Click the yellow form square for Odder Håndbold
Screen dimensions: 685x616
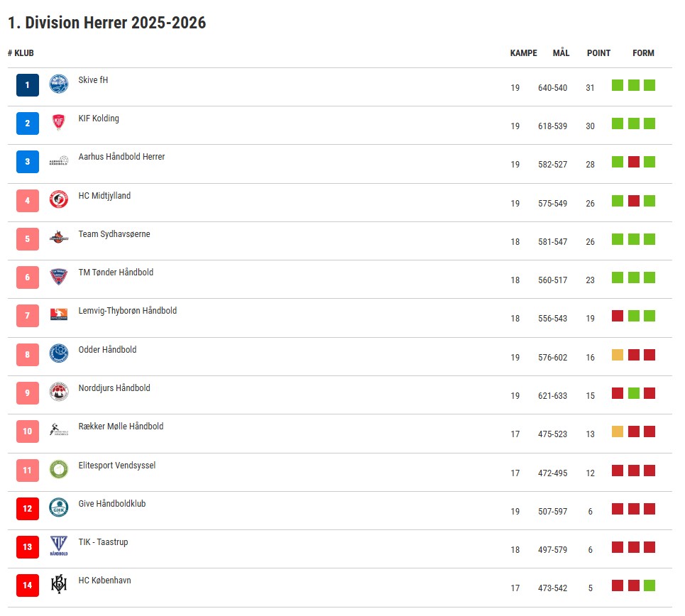point(618,355)
